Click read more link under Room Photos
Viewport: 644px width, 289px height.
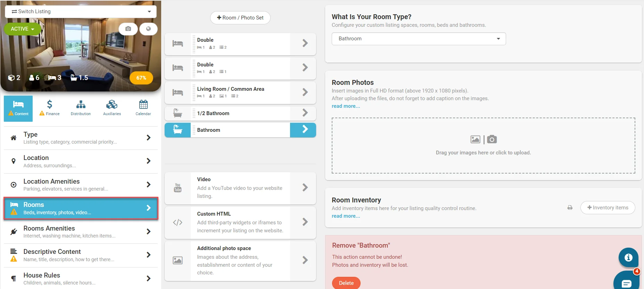click(x=346, y=106)
